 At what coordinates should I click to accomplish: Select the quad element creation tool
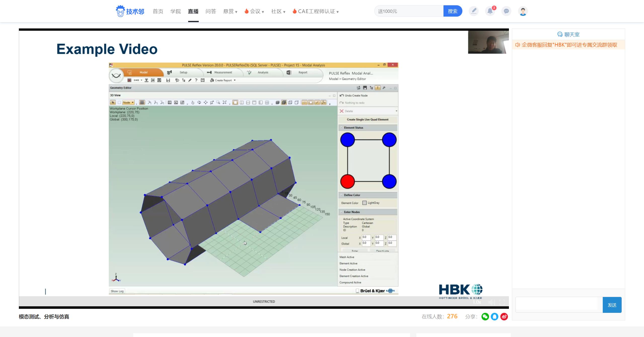[311, 102]
